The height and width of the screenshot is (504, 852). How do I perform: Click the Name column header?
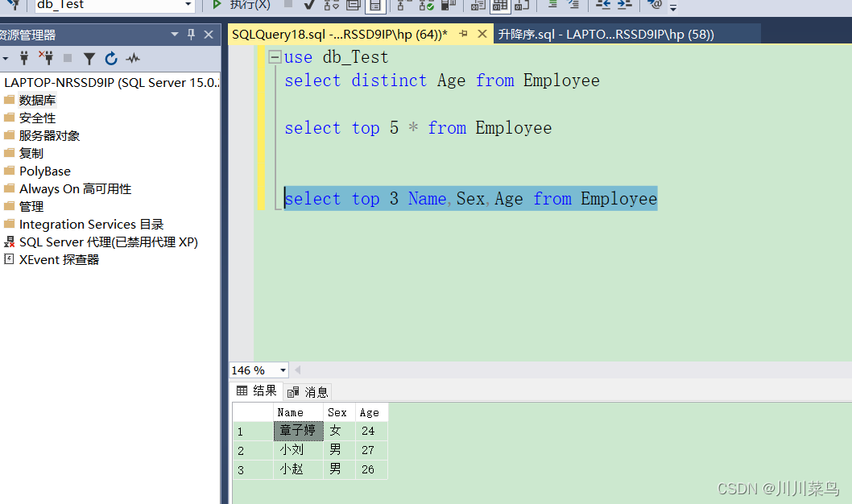tap(298, 412)
